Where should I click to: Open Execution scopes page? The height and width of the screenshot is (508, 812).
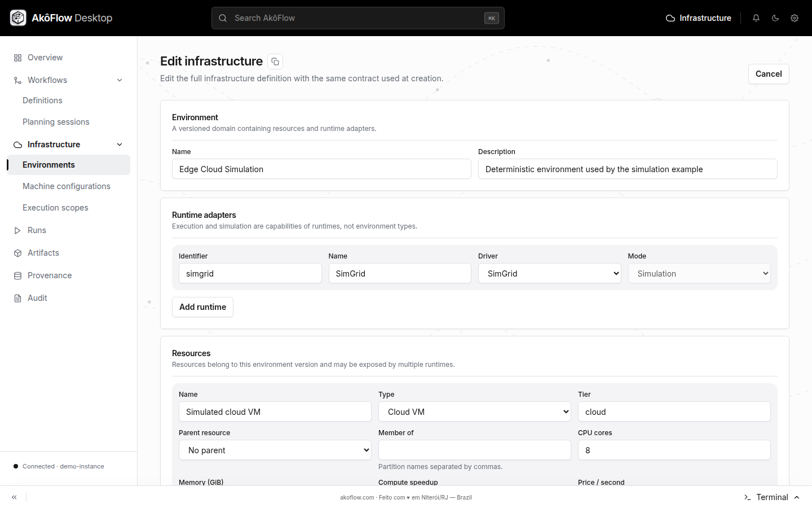click(x=55, y=208)
